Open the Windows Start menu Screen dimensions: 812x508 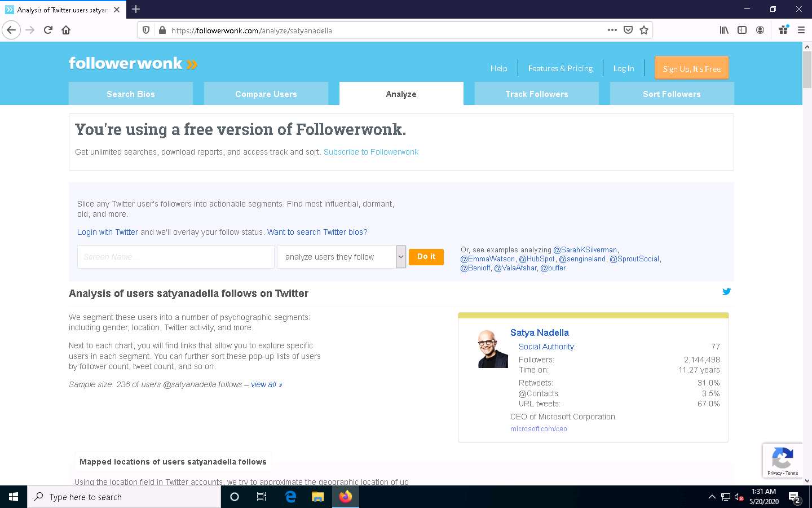(x=14, y=497)
